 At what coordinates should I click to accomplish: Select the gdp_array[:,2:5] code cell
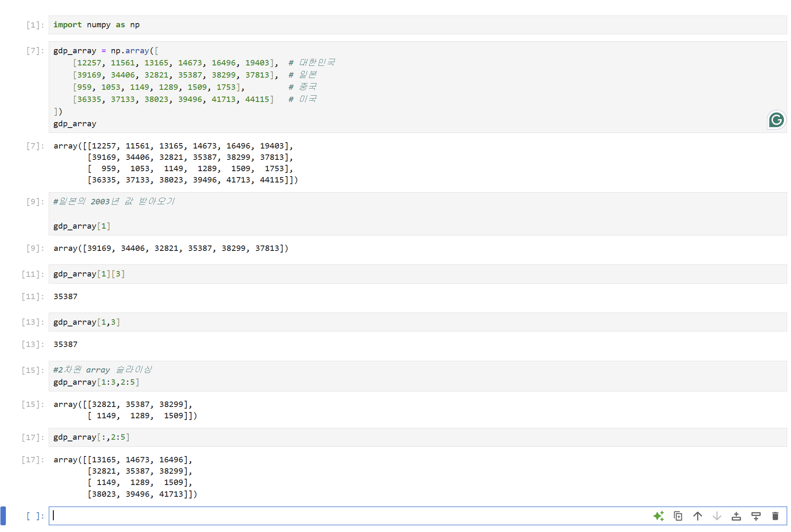click(x=418, y=437)
